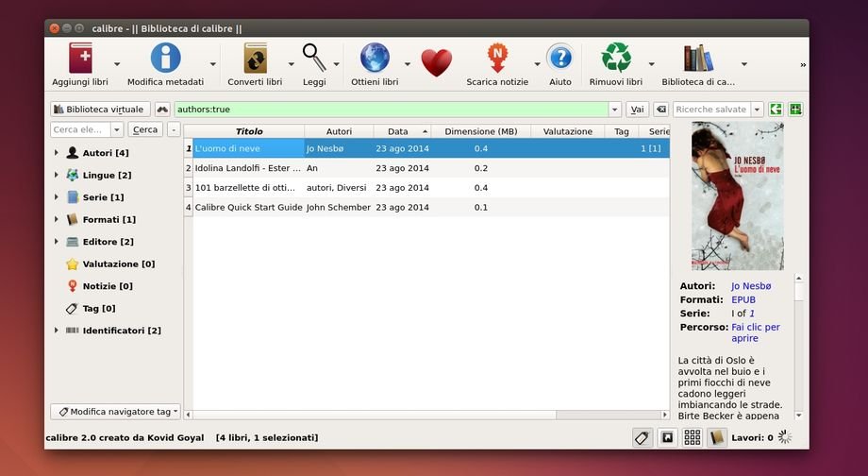Click the Aggiungi libri icon

click(81, 59)
